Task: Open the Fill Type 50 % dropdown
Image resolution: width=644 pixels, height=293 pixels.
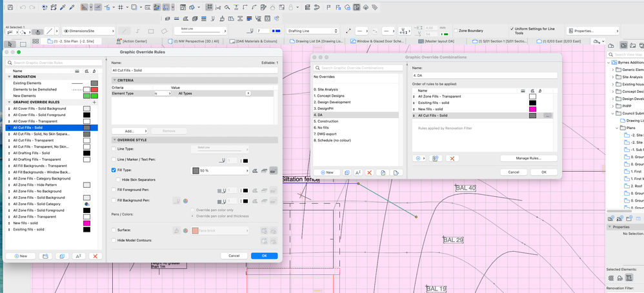Action: (x=220, y=170)
